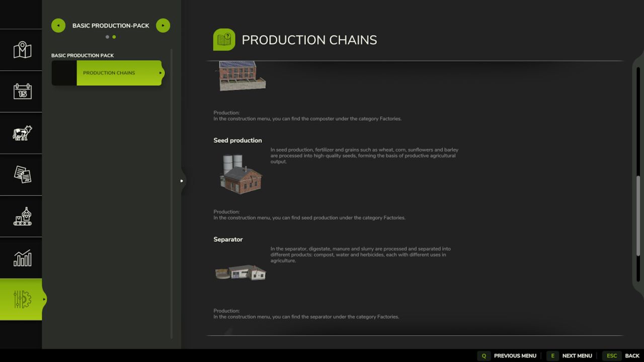Select the second green page indicator dot
This screenshot has height=362, width=644.
tap(114, 37)
